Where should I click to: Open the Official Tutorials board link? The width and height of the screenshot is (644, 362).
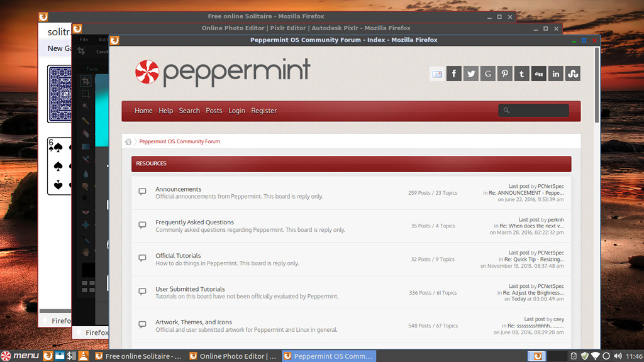pyautogui.click(x=178, y=256)
